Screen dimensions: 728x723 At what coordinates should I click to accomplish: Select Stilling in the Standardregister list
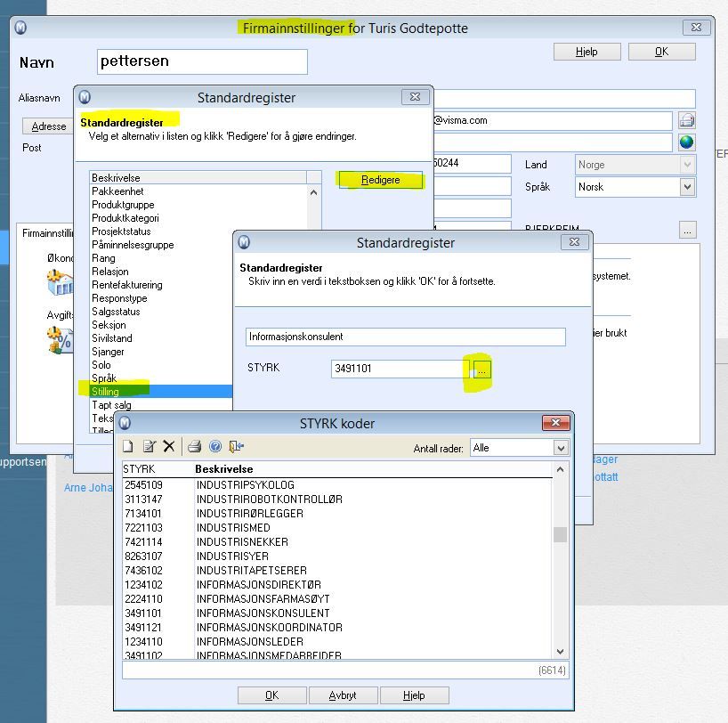(x=161, y=392)
